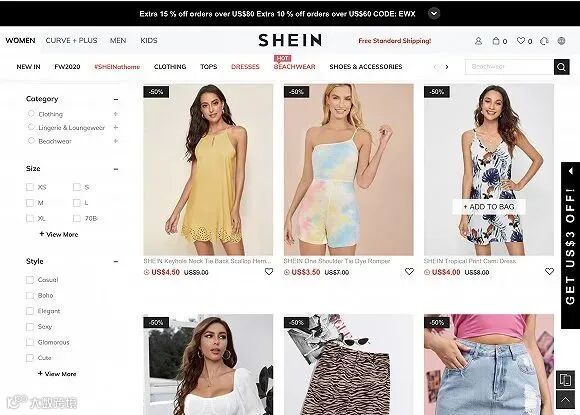Favorite the One Shoulder Tie Dye Romper
Viewport: 580px width, 415px height.
click(409, 272)
